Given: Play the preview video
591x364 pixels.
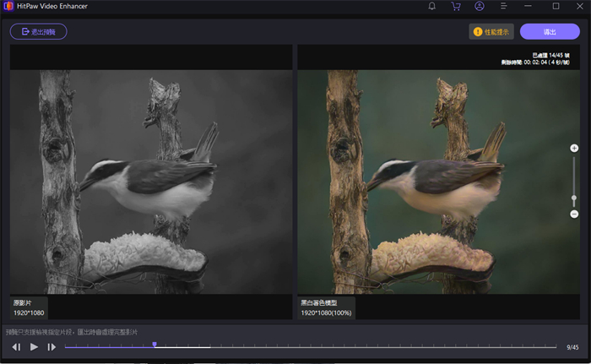Looking at the screenshot, I should (34, 347).
